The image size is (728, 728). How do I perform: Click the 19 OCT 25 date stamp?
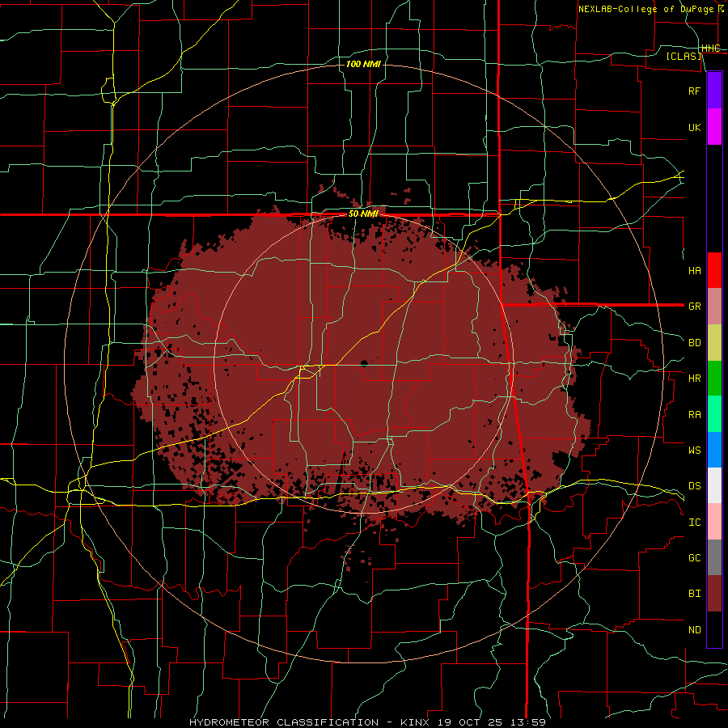[472, 722]
